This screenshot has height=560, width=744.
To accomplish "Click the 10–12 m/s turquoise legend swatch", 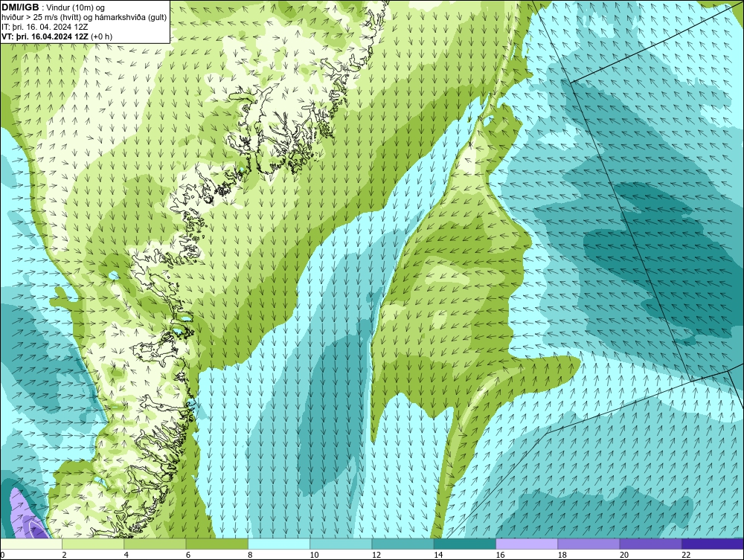I will 341,544.
